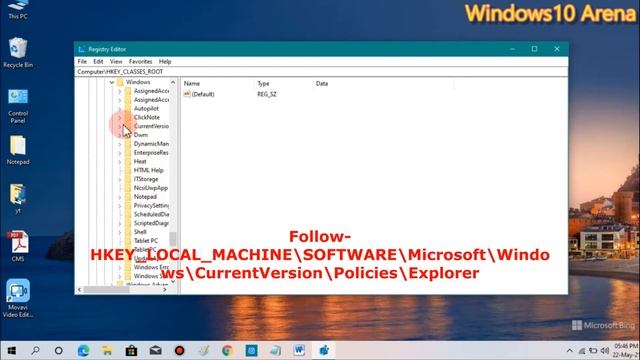Select the PrivacySettings key
Image resolution: width=640 pixels, height=360 pixels.
click(x=151, y=205)
